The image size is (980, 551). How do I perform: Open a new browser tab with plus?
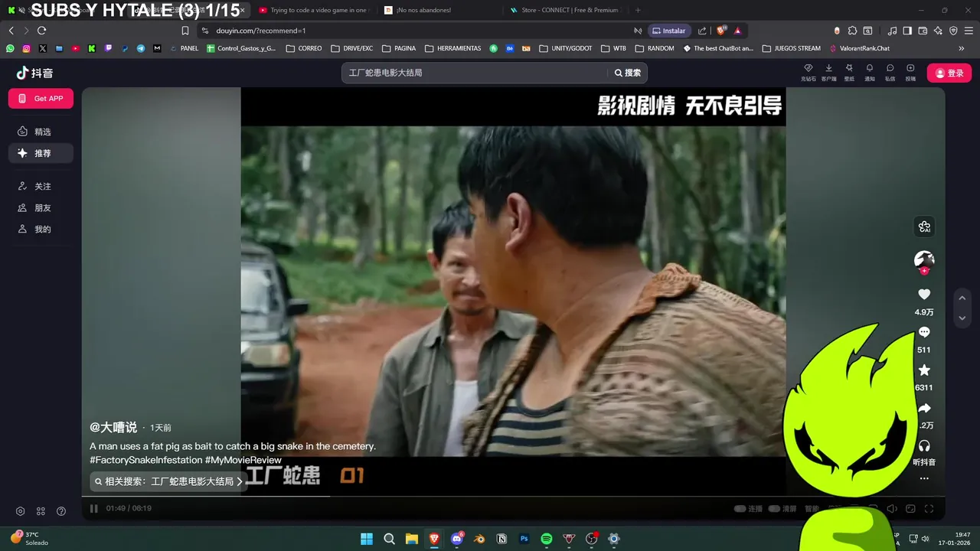(x=638, y=10)
